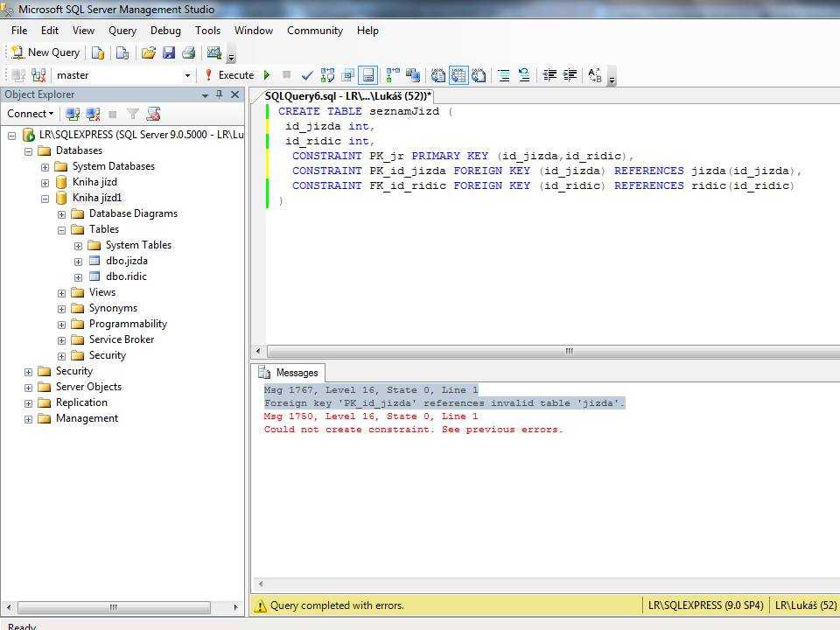Click Object Explorer's Connect server icon
This screenshot has width=840, height=630.
point(73,114)
